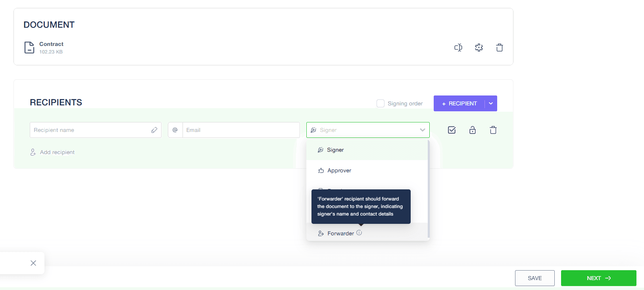Expand the arrow beside the + RECIPIENT button
Viewport: 644px width, 290px height.
click(x=491, y=103)
